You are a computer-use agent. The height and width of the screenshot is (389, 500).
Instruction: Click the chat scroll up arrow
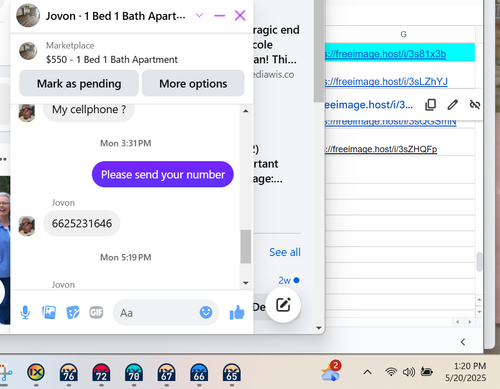point(246,111)
